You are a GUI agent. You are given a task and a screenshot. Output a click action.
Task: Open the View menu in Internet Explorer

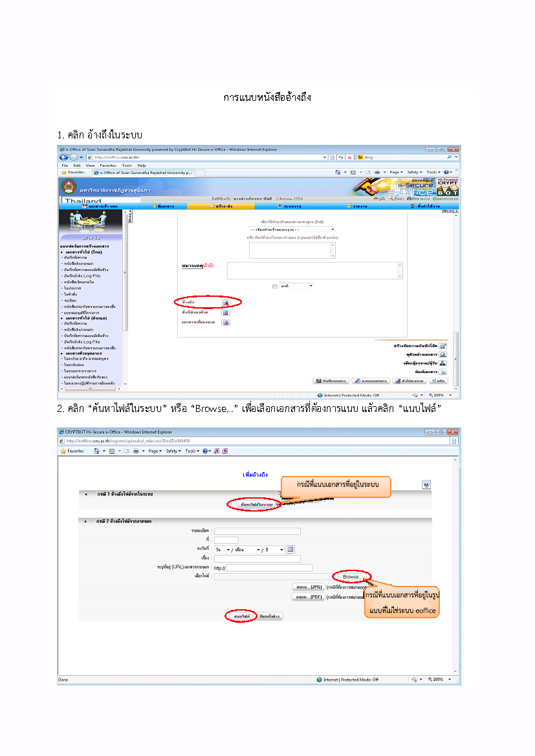point(90,166)
